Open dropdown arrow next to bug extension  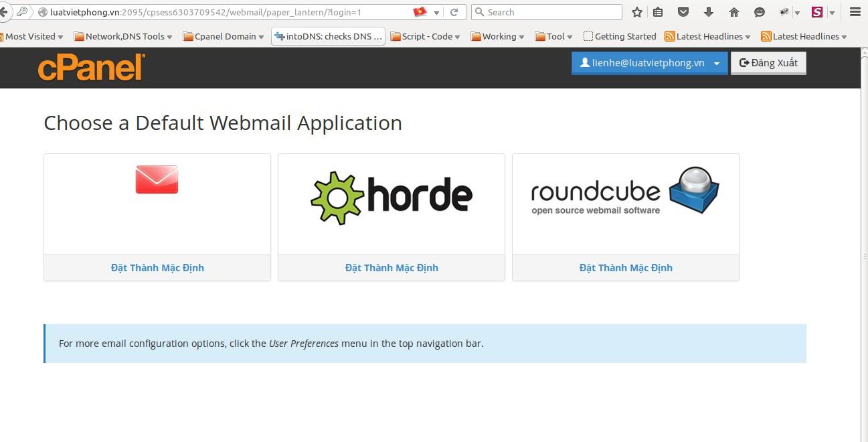pyautogui.click(x=797, y=13)
